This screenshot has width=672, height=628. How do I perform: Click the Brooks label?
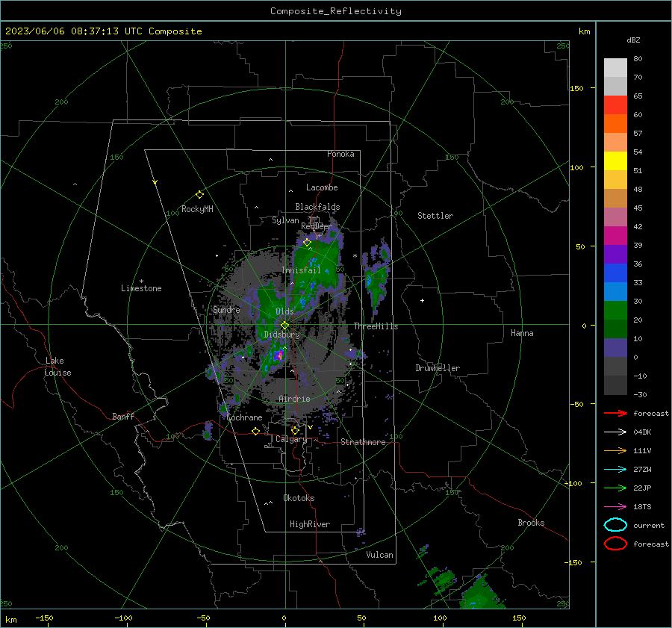[x=531, y=523]
